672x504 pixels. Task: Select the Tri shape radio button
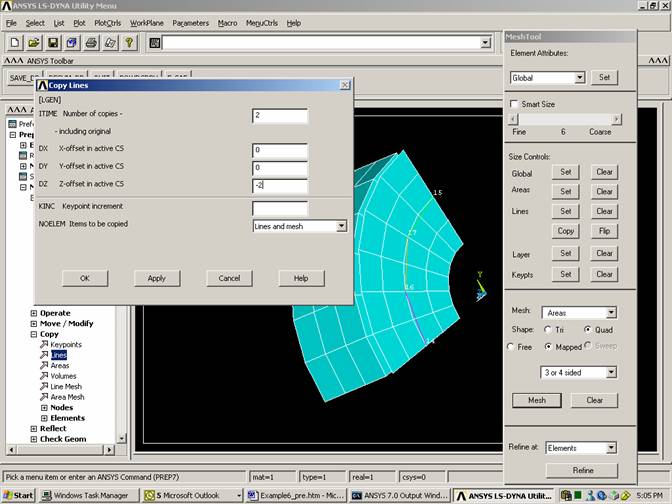tap(547, 329)
